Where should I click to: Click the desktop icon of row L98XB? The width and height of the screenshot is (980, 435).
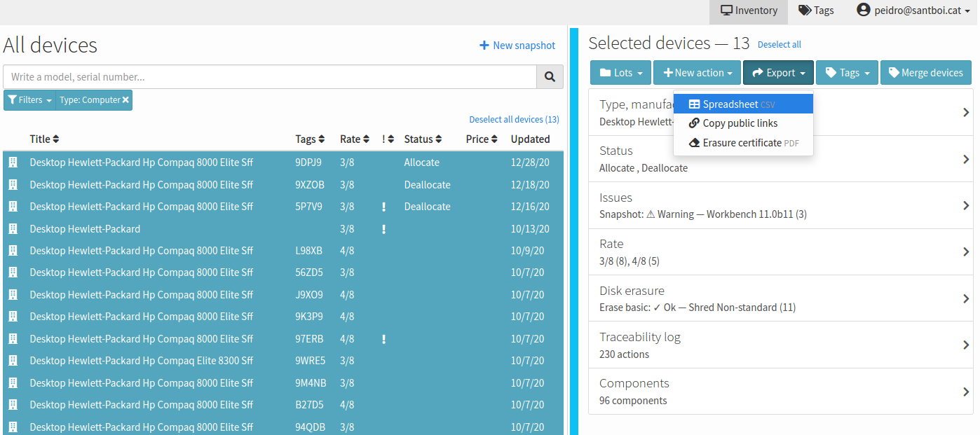click(13, 251)
